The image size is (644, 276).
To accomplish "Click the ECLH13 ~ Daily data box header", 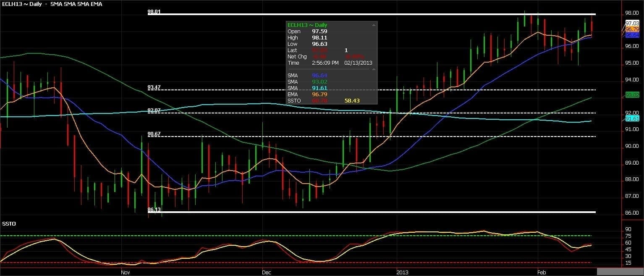I will coord(306,25).
